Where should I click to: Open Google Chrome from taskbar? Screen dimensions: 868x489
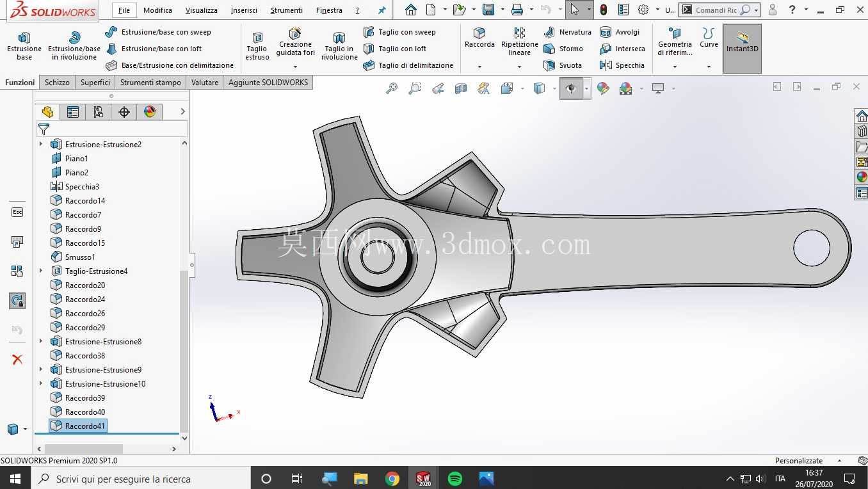pos(392,478)
